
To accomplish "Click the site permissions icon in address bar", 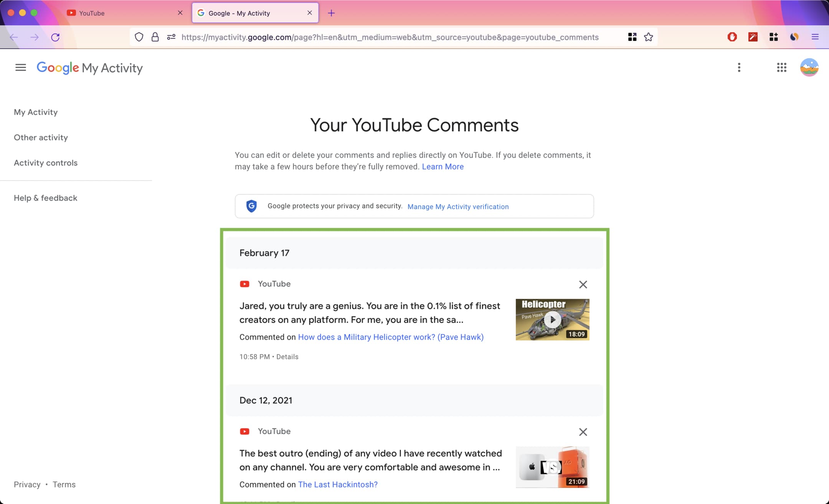I will point(171,37).
